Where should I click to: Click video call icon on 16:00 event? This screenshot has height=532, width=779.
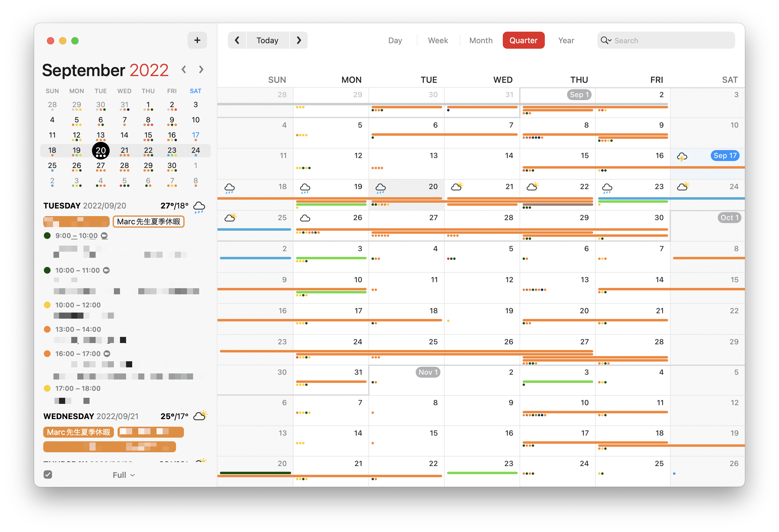(107, 354)
